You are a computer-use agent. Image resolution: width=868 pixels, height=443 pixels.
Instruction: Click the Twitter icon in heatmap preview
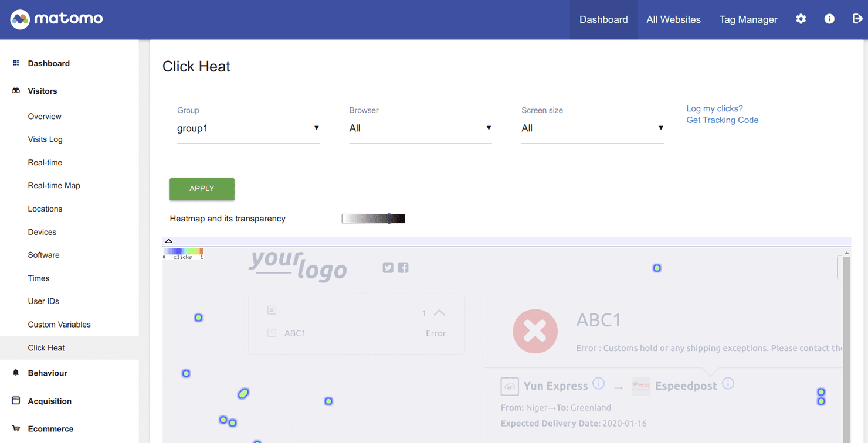click(388, 268)
